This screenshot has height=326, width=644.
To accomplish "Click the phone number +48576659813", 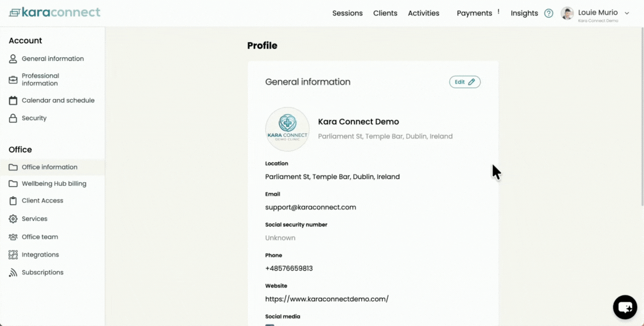I will tap(289, 269).
